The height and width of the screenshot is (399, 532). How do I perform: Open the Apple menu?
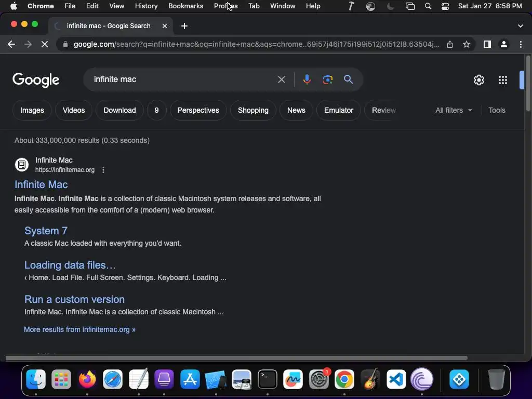[14, 6]
